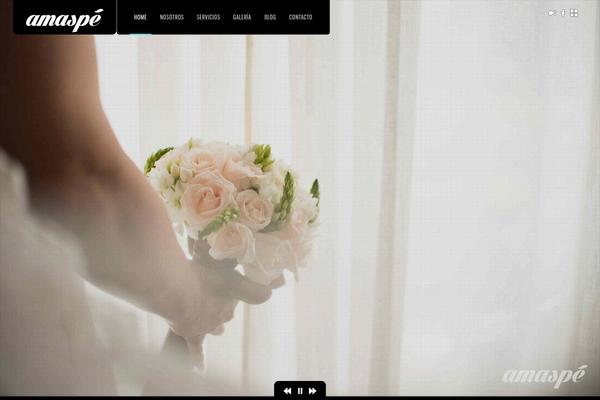
Task: Pause the background slideshow
Action: pos(300,391)
